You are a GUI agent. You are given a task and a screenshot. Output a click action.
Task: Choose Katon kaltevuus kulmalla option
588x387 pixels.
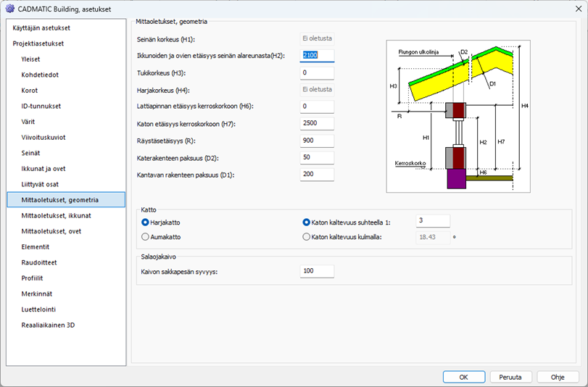pos(306,236)
